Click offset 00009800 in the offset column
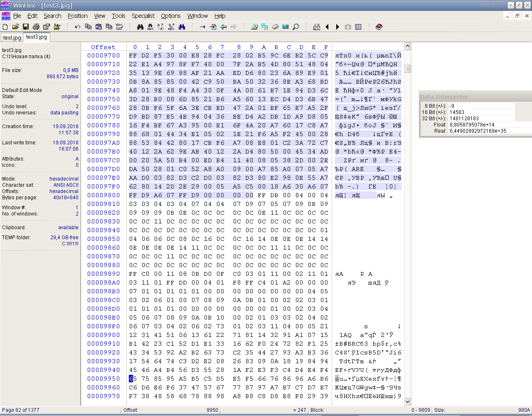Image resolution: width=532 pixels, height=416 pixels. [x=103, y=195]
